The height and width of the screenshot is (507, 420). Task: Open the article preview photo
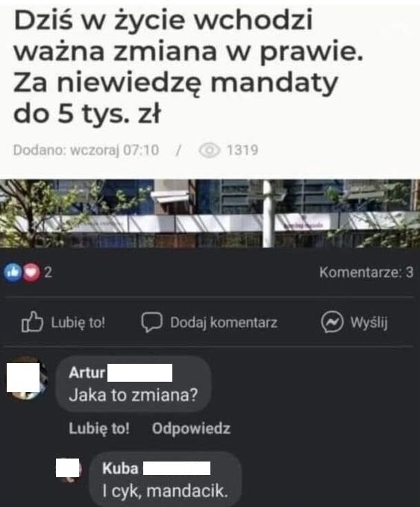[x=210, y=213]
